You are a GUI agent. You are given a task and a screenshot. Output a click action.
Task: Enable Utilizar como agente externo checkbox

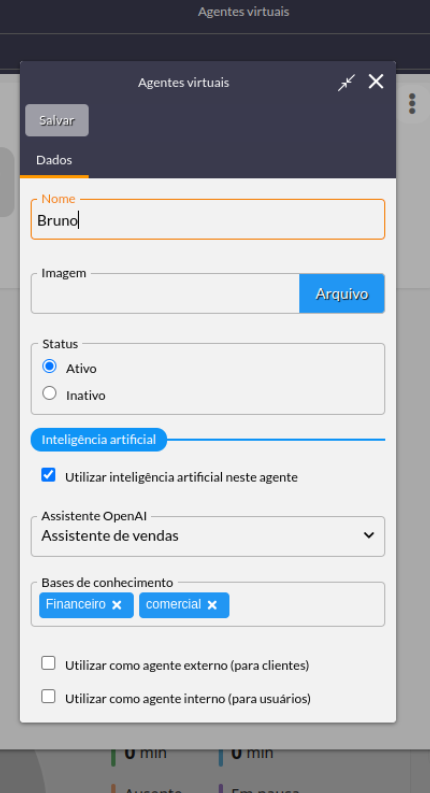[x=49, y=663]
